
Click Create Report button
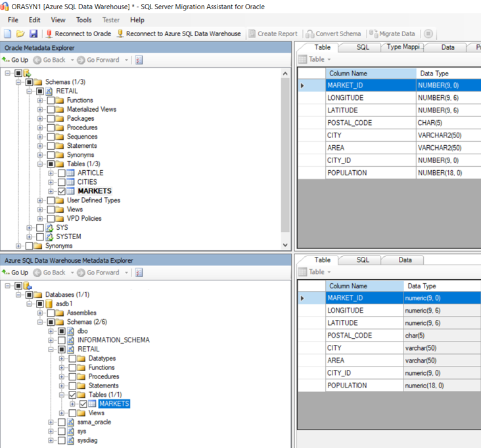point(273,34)
